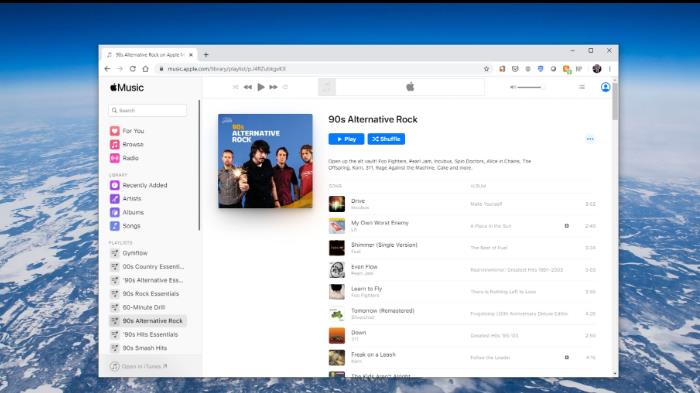
Task: Click the blue Play button
Action: pyautogui.click(x=346, y=139)
